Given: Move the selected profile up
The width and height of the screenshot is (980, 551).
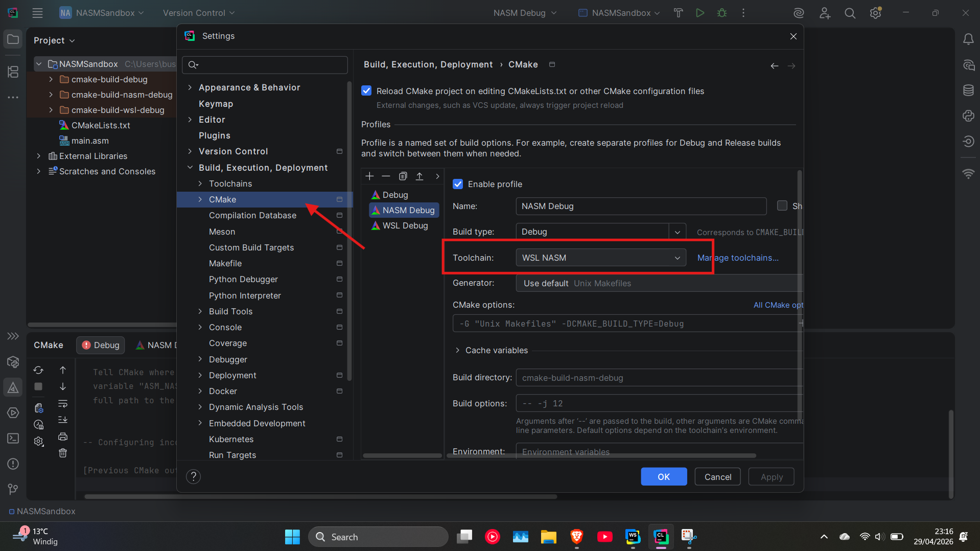Looking at the screenshot, I should [x=419, y=176].
